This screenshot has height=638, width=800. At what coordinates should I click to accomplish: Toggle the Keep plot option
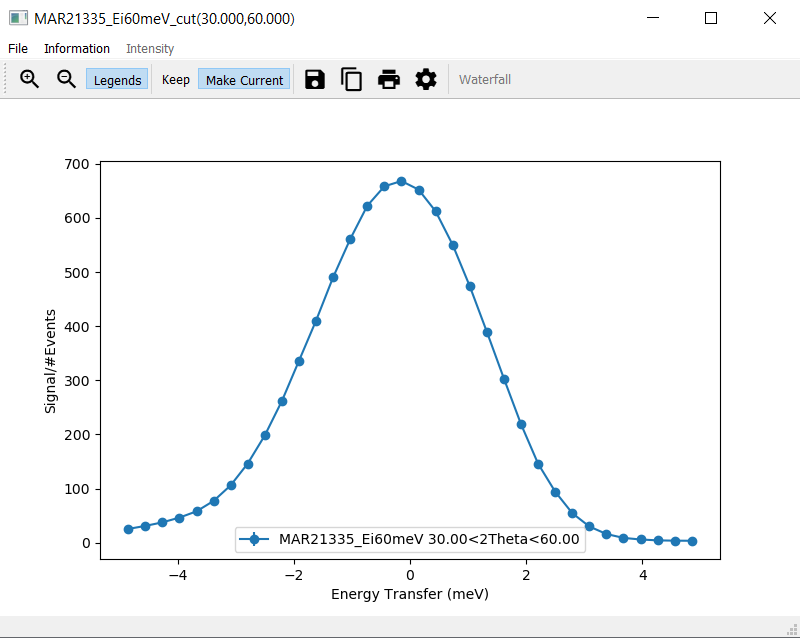point(176,80)
